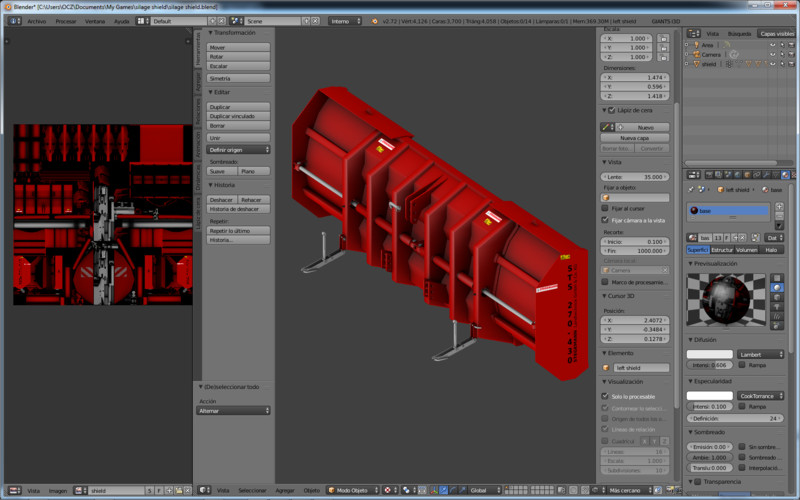This screenshot has height=500, width=800.
Task: Uncheck 'Fijar cámara a la vista'
Action: [x=605, y=219]
